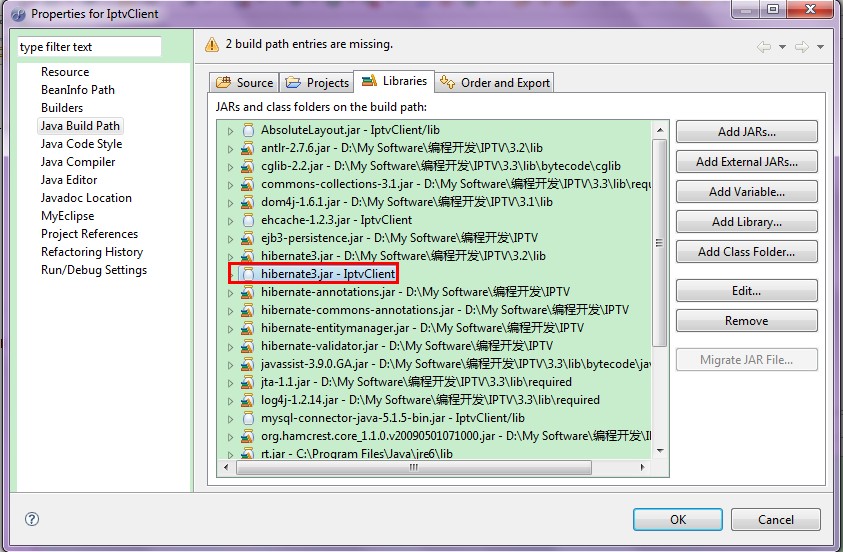Expand the antlr-2.7.6.jar entry
This screenshot has width=843, height=552.
click(x=230, y=149)
